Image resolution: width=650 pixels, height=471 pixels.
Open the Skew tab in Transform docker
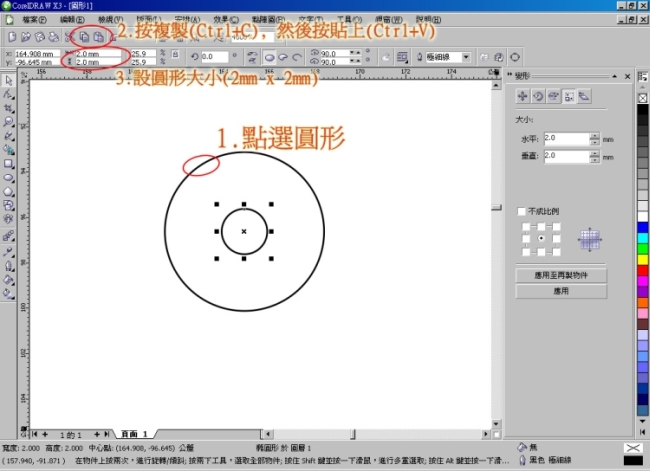click(584, 96)
